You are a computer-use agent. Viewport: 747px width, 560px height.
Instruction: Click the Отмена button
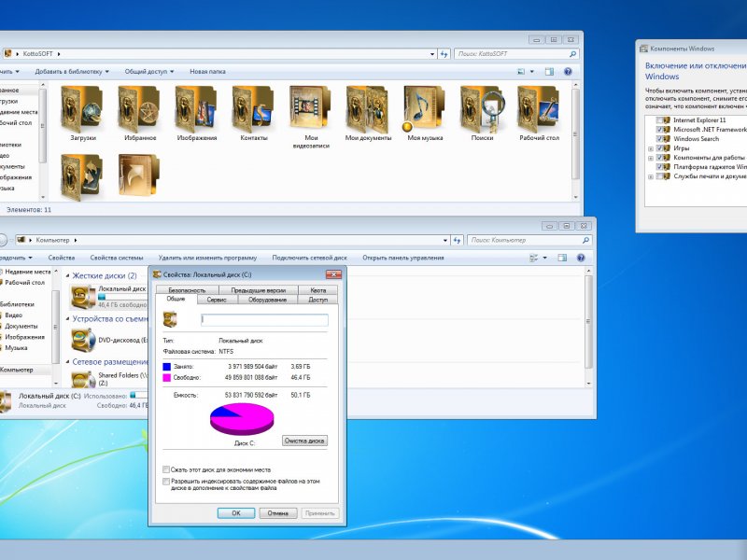(x=277, y=512)
